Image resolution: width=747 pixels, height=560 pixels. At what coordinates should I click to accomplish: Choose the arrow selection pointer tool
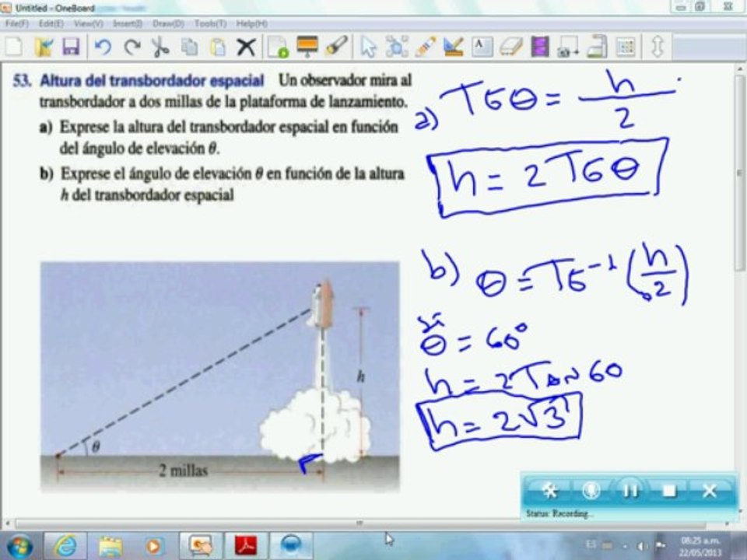click(368, 47)
